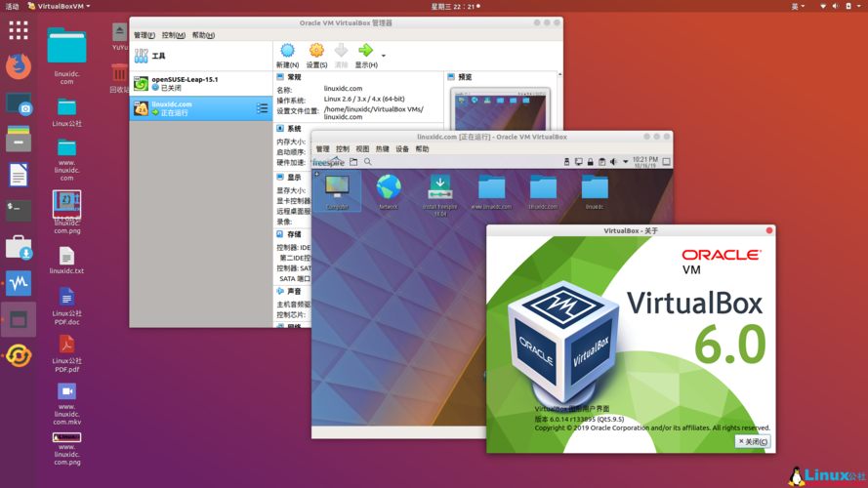Image resolution: width=868 pixels, height=488 pixels.
Task: Open the Files manager in the dock
Action: (x=19, y=139)
